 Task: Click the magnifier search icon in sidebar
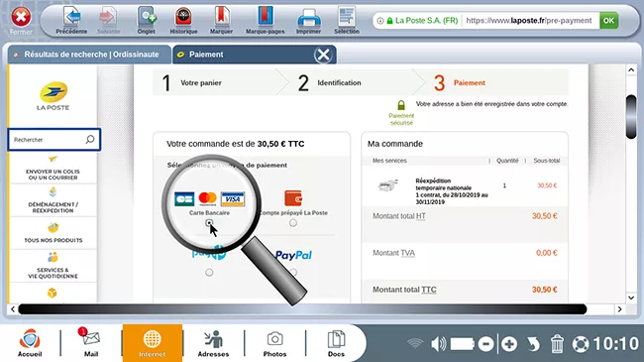point(90,140)
